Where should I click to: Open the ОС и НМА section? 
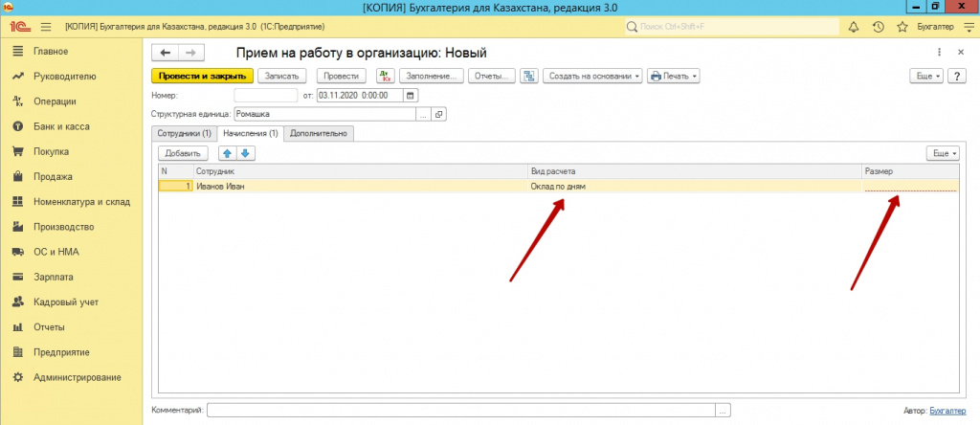click(56, 252)
